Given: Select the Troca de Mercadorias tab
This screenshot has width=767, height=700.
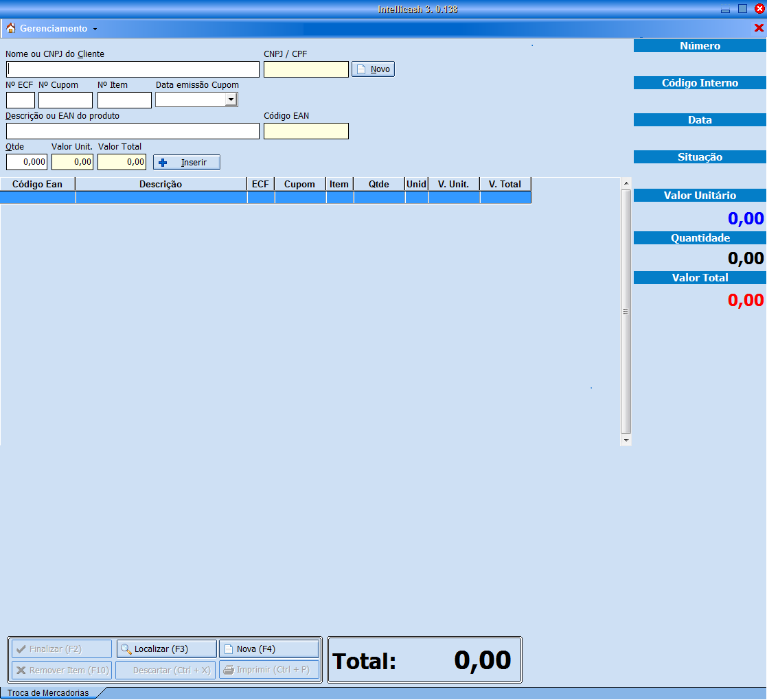Looking at the screenshot, I should point(48,693).
